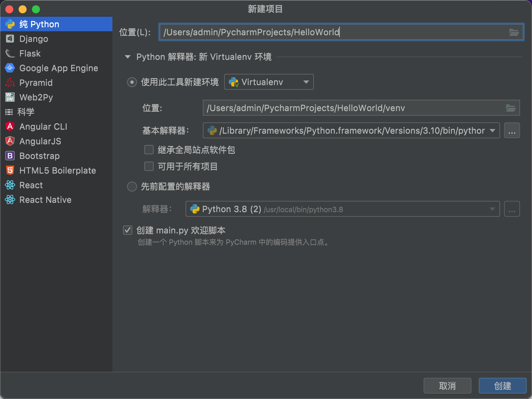Pick the HTML5 Boilerplate icon
The height and width of the screenshot is (399, 532).
pos(10,171)
